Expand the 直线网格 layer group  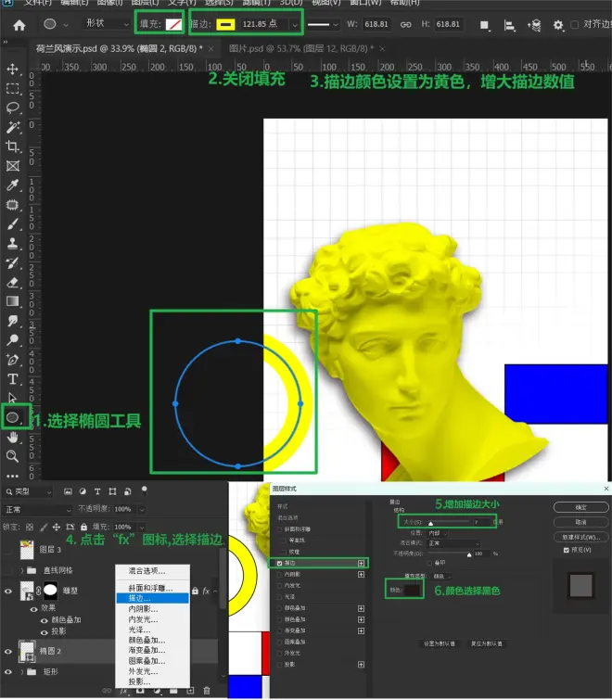(x=22, y=570)
